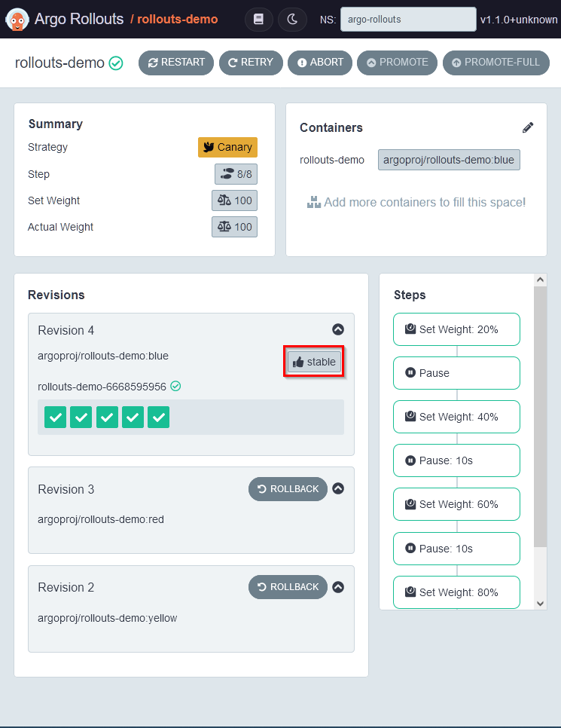The image size is (561, 728).
Task: Click the Revision 4 heading
Action: (x=66, y=330)
